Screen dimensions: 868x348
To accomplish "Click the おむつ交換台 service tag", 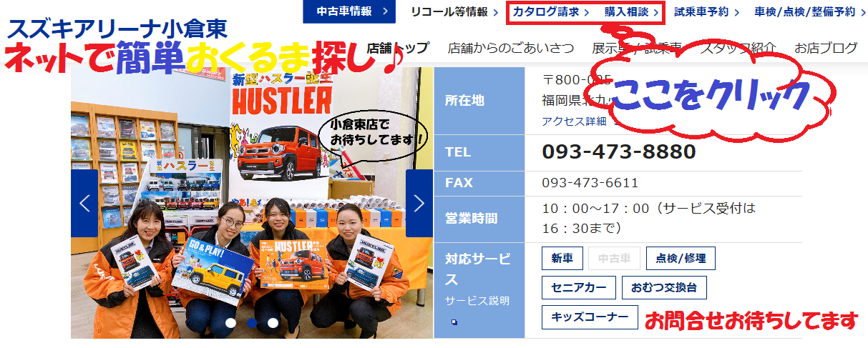I will tap(664, 288).
